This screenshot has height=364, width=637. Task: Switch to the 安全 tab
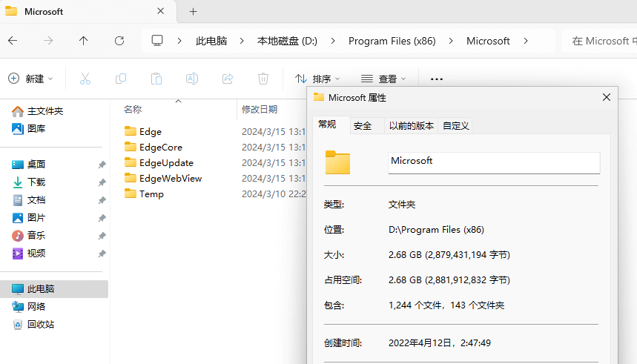tap(363, 125)
